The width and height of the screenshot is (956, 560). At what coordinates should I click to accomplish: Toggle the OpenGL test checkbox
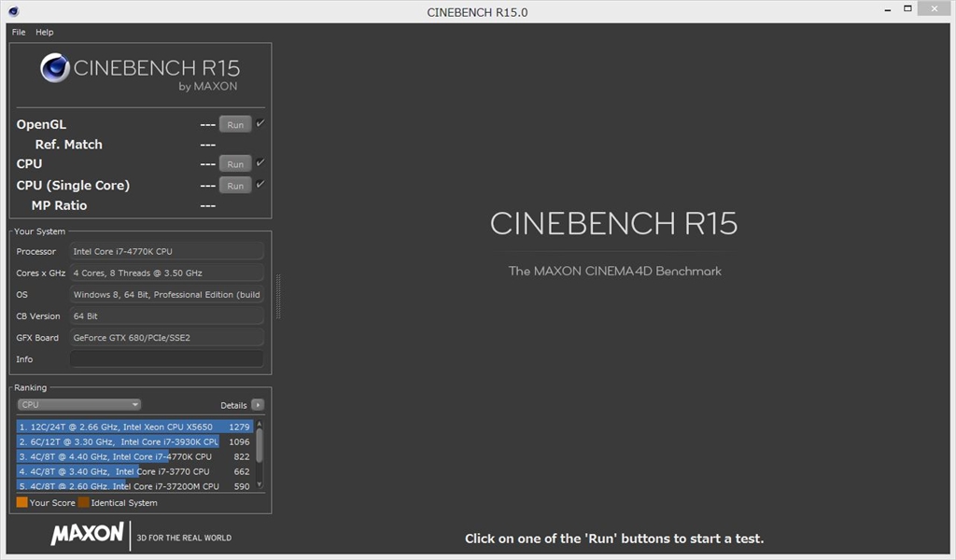coord(260,123)
